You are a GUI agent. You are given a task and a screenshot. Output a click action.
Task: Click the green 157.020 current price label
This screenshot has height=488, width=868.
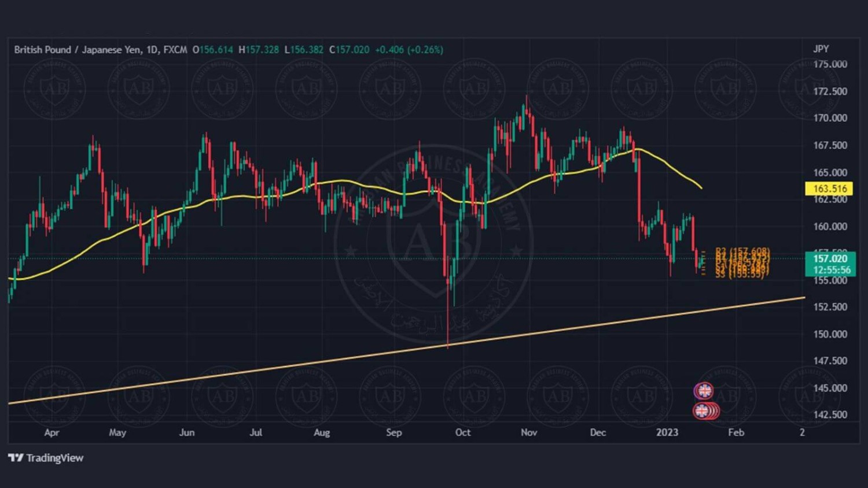click(x=830, y=258)
